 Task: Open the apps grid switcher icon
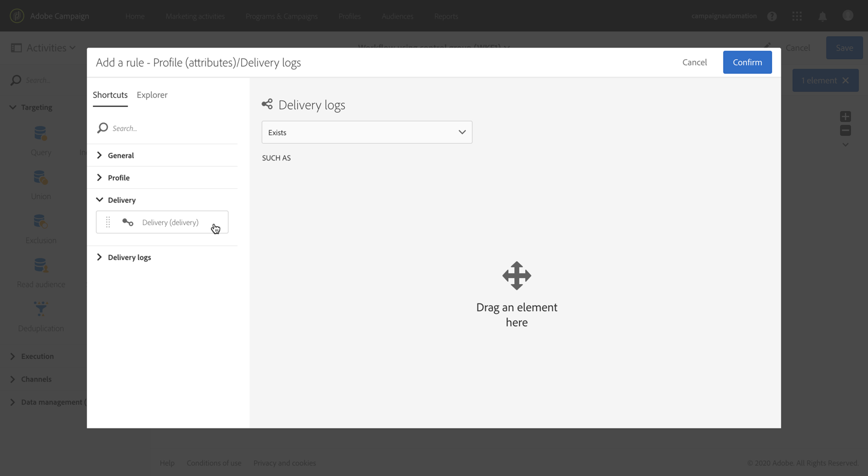pos(797,16)
